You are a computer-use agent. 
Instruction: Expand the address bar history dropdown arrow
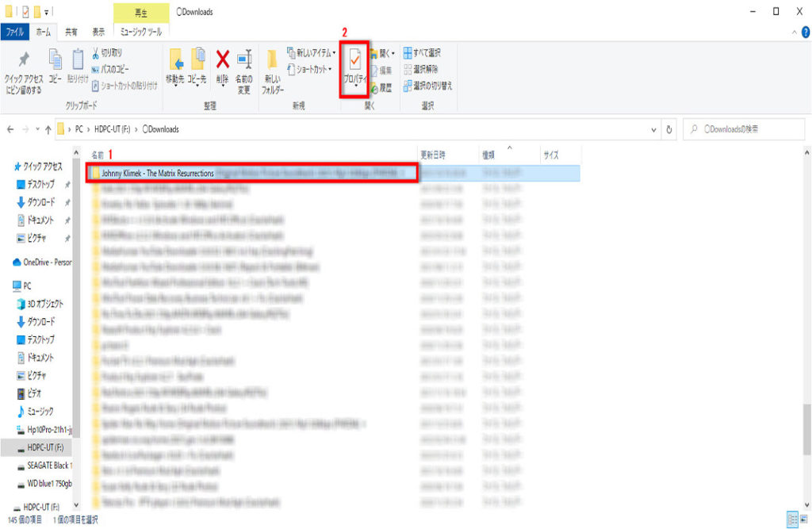click(653, 129)
